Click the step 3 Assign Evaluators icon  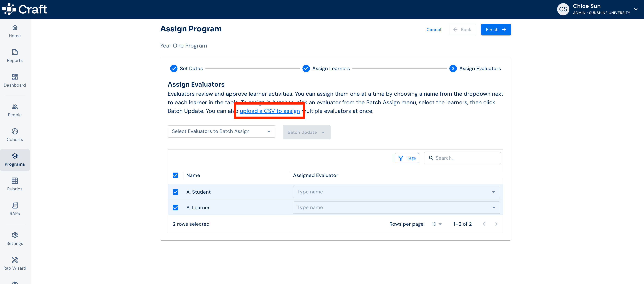(453, 68)
